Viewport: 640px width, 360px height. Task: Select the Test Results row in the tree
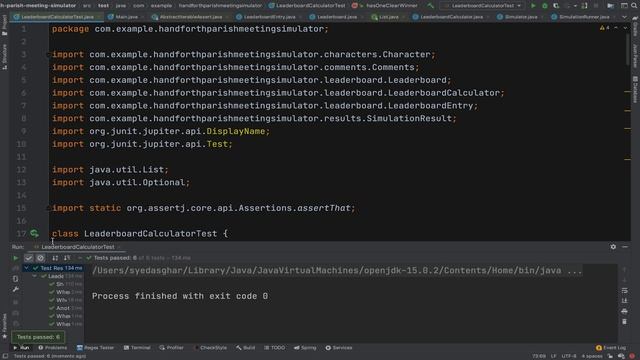pyautogui.click(x=53, y=268)
